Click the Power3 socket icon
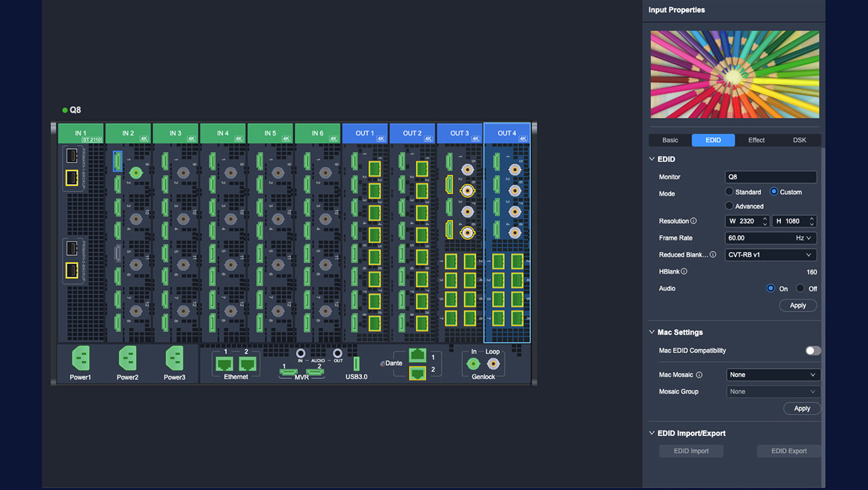This screenshot has height=490, width=868. click(x=174, y=359)
